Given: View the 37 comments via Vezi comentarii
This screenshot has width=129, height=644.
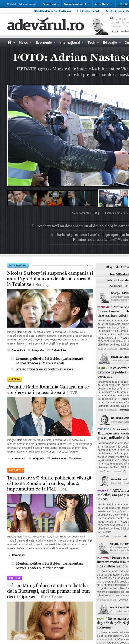Looking at the screenshot, I should coord(85,213).
